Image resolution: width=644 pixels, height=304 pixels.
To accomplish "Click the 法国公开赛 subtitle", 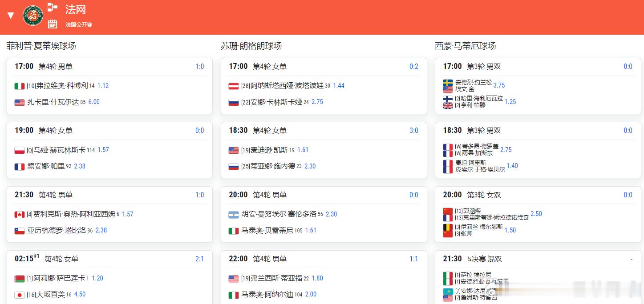I will [79, 25].
